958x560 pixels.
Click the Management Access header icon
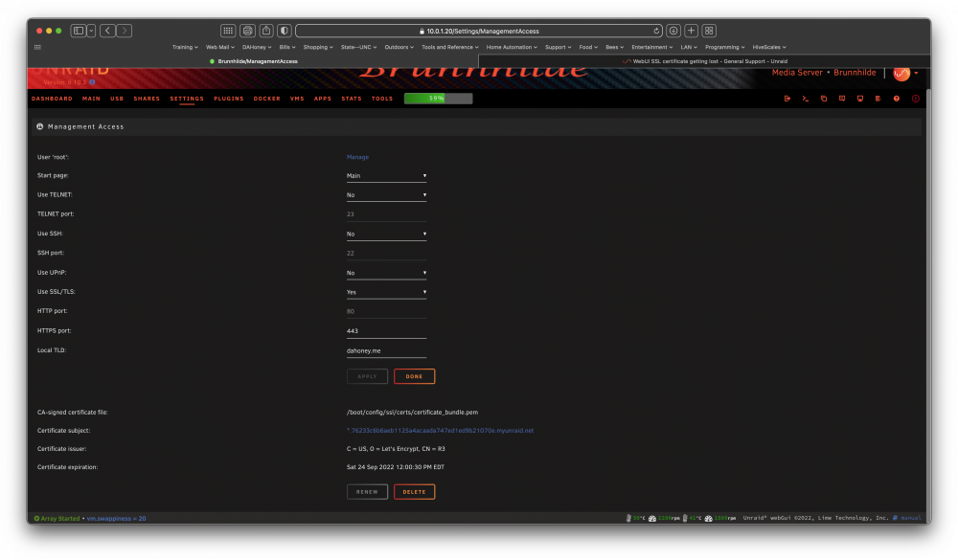39,126
